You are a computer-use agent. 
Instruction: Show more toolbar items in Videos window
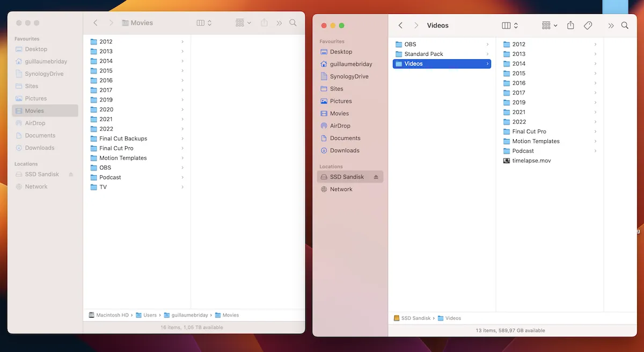pos(611,25)
